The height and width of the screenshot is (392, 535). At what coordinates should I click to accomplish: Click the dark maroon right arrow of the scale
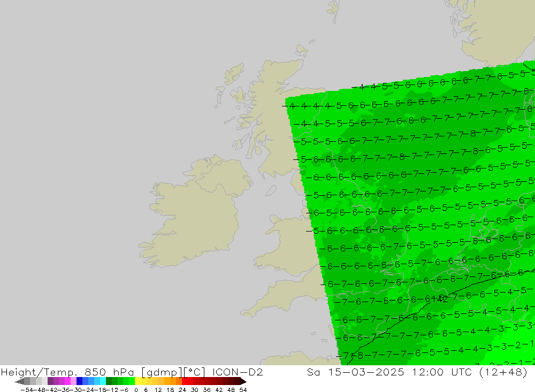243,381
